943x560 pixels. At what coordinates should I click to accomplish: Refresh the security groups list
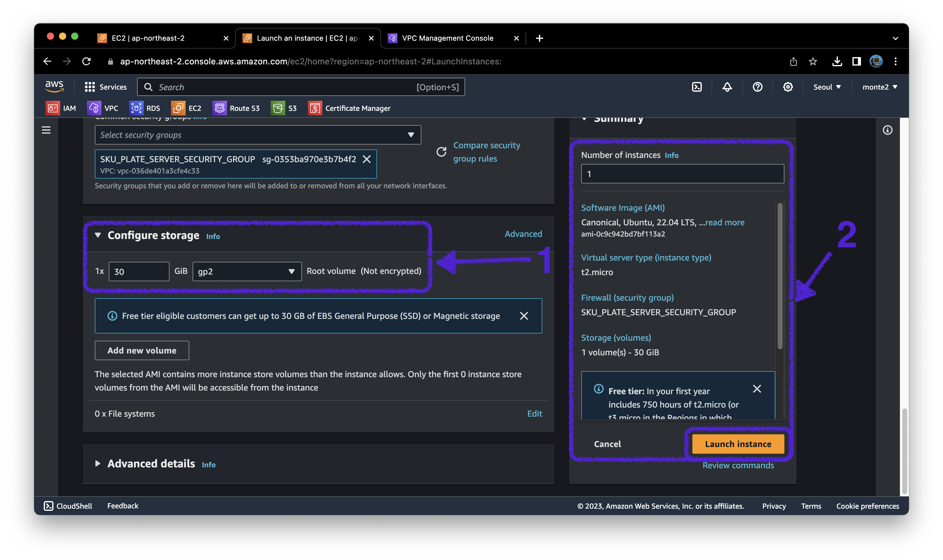point(441,152)
